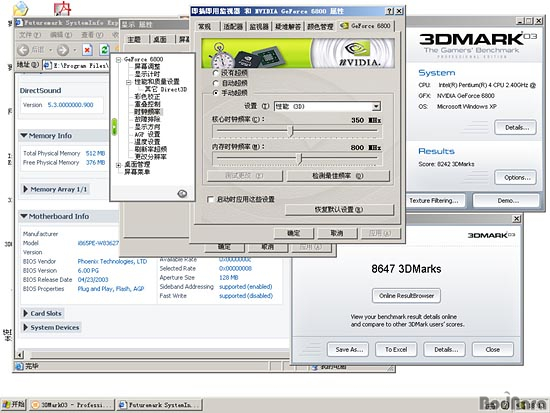This screenshot has width=550, height=413.
Task: Click the 恢复默认设置 button
Action: coord(339,209)
